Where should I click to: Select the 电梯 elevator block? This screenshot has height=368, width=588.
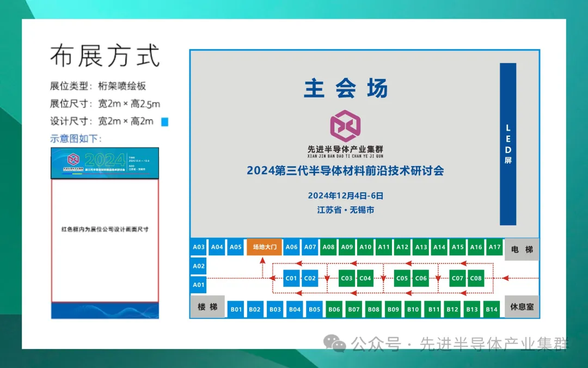[522, 249]
